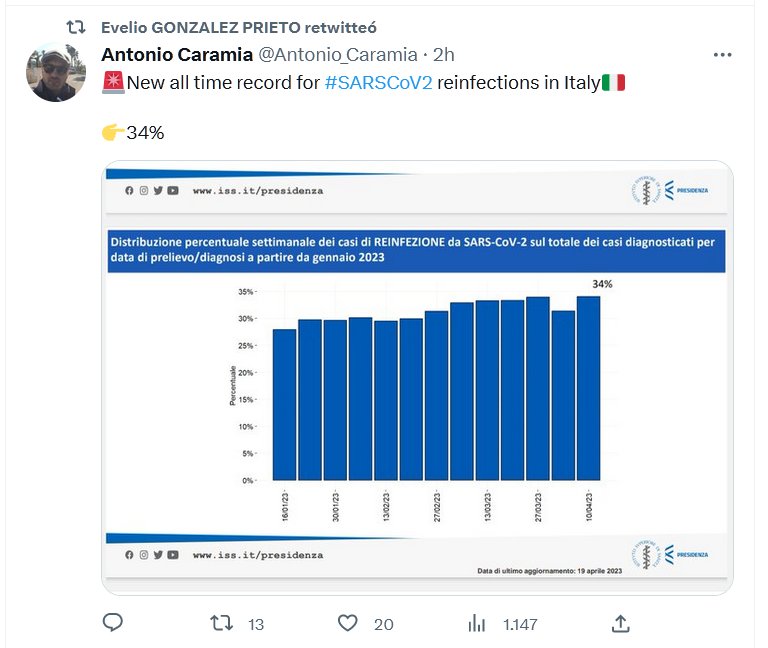Click the like count 20

pos(383,624)
